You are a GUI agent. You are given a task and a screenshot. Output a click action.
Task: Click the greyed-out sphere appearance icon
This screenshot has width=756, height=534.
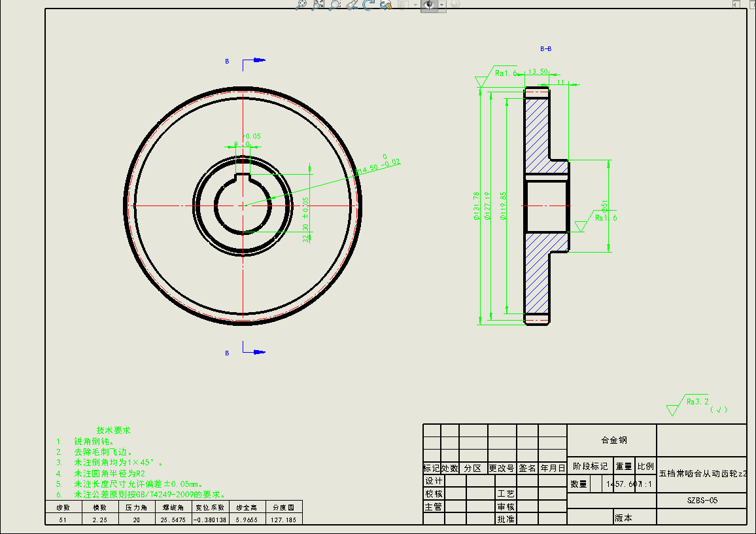click(x=455, y=4)
